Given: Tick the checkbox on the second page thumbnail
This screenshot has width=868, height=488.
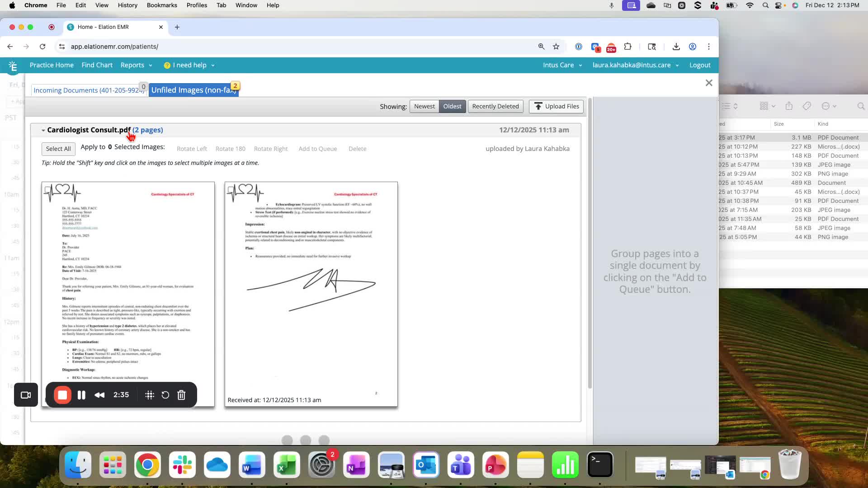Looking at the screenshot, I should click(x=231, y=190).
